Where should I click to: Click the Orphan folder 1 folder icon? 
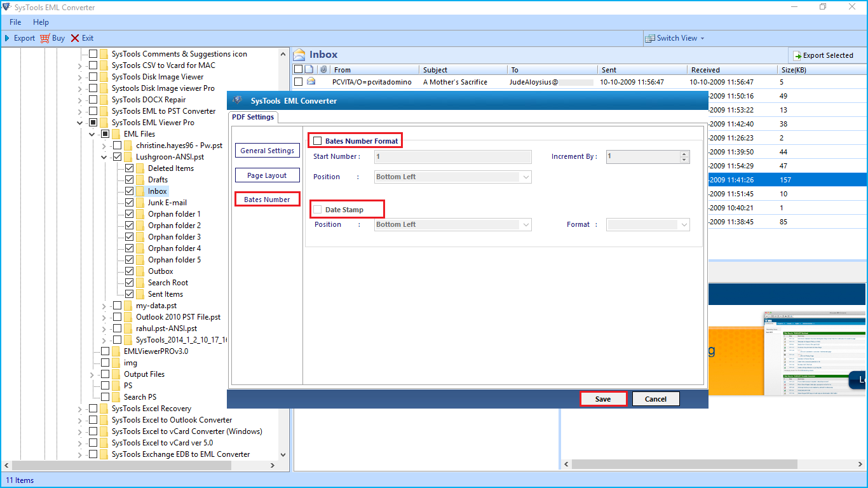140,214
